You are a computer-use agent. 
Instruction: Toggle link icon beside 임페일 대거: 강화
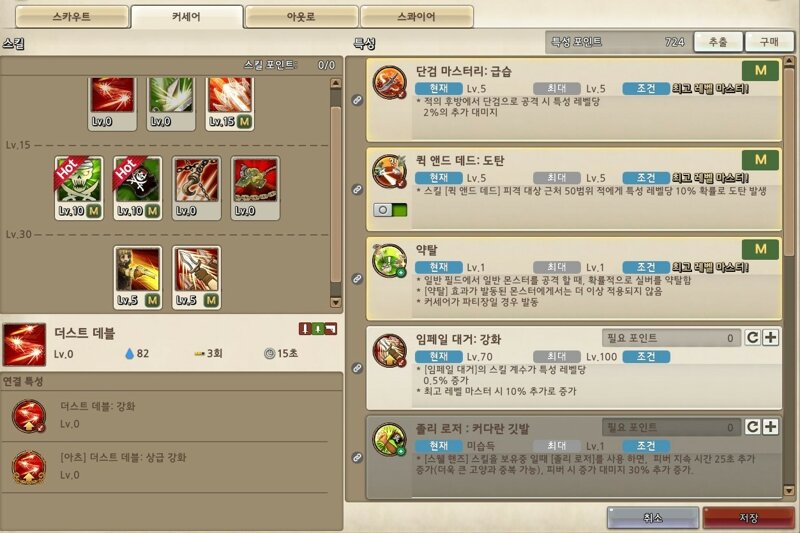pyautogui.click(x=357, y=368)
